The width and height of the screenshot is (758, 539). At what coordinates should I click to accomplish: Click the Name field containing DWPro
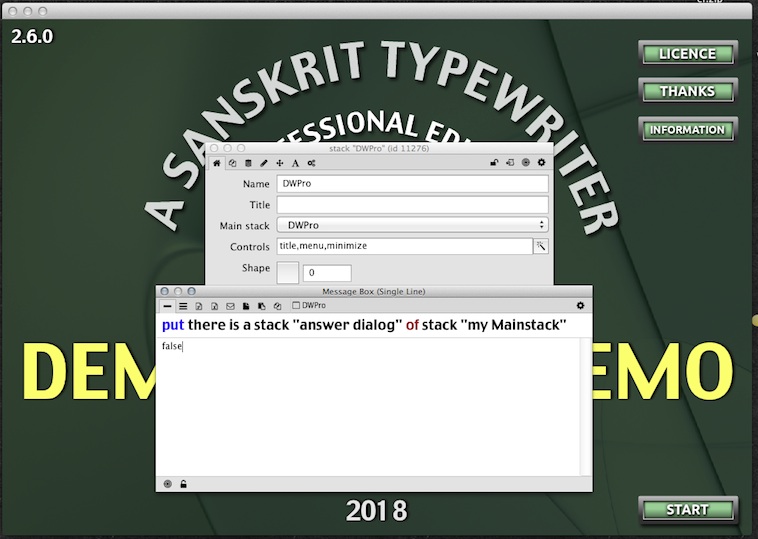point(412,184)
